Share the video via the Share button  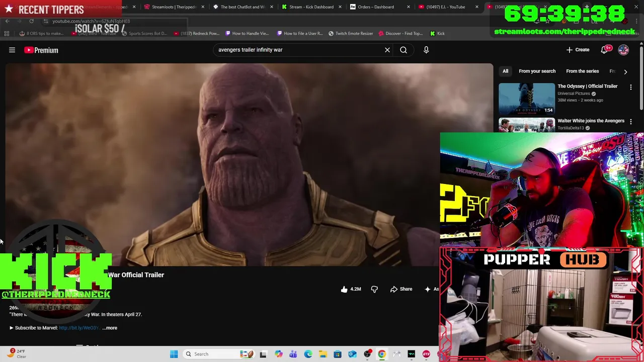pos(401,289)
